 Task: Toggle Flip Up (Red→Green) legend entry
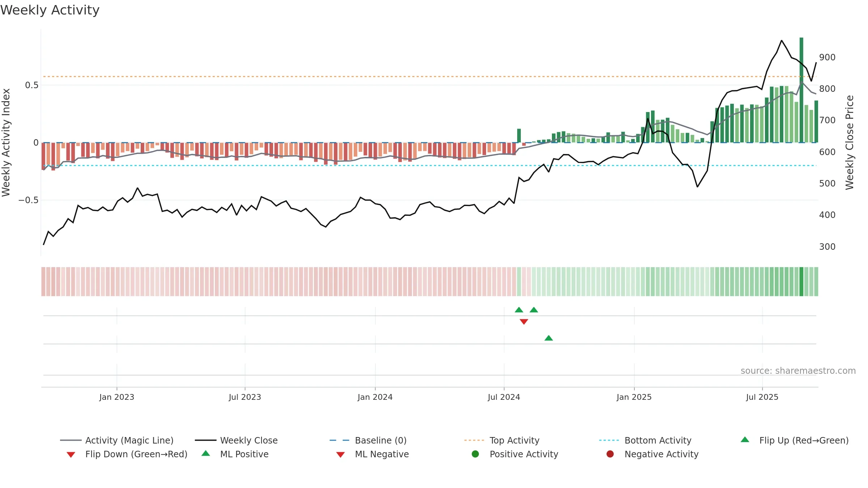[794, 440]
